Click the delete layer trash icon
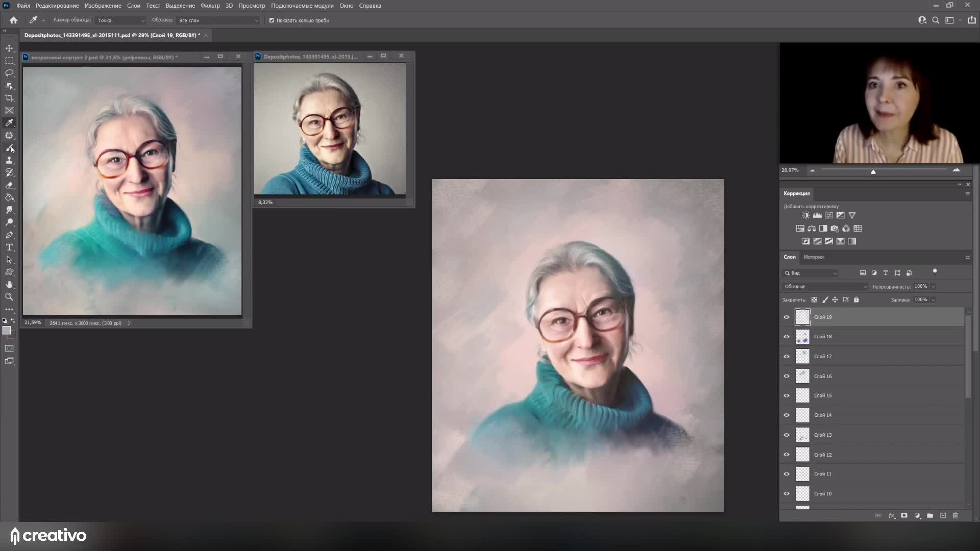This screenshot has height=551, width=980. (x=955, y=516)
